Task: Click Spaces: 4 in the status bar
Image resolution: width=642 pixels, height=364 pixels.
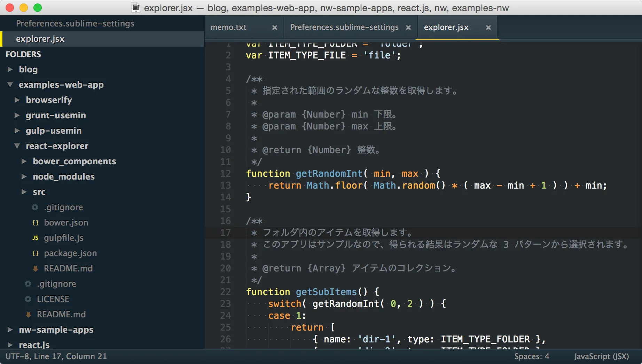Action: [532, 356]
